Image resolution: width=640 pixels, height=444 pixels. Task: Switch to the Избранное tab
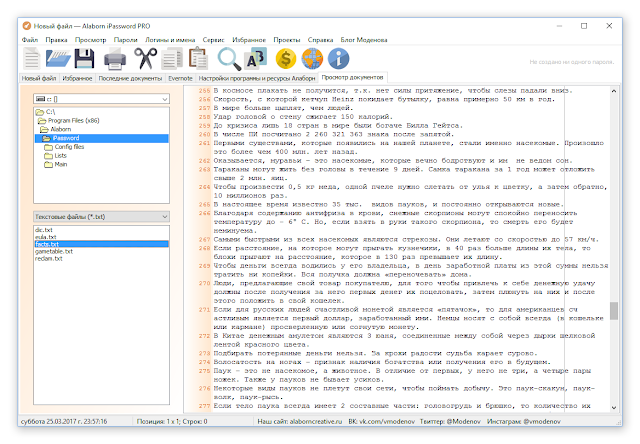point(77,78)
